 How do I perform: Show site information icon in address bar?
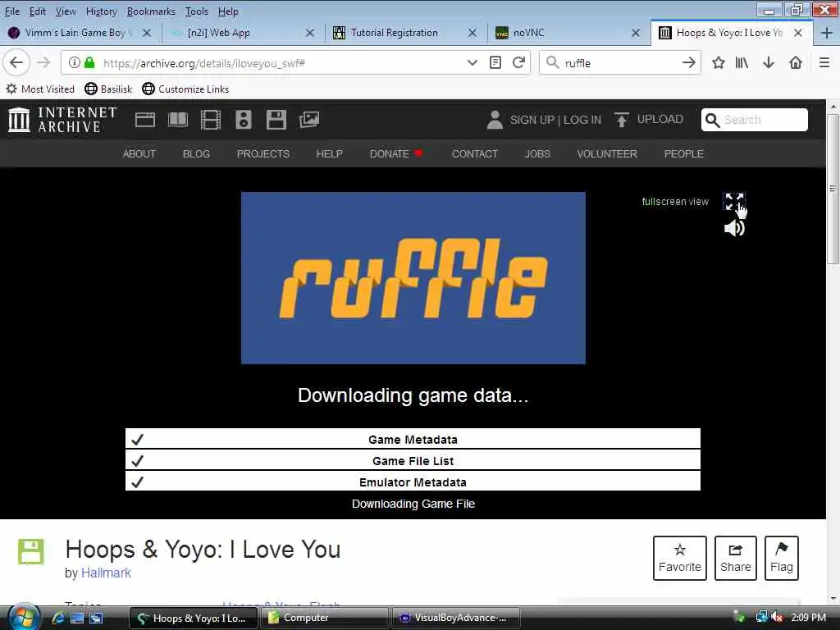pyautogui.click(x=75, y=62)
